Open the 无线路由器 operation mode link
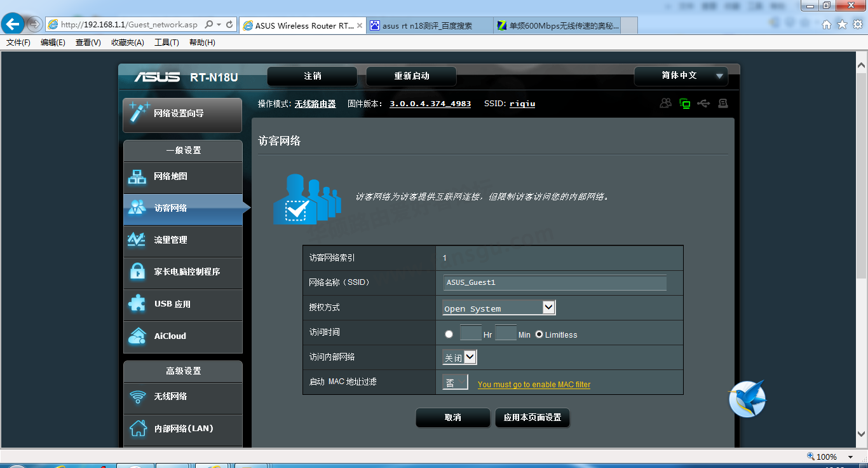The height and width of the screenshot is (468, 868). tap(315, 104)
